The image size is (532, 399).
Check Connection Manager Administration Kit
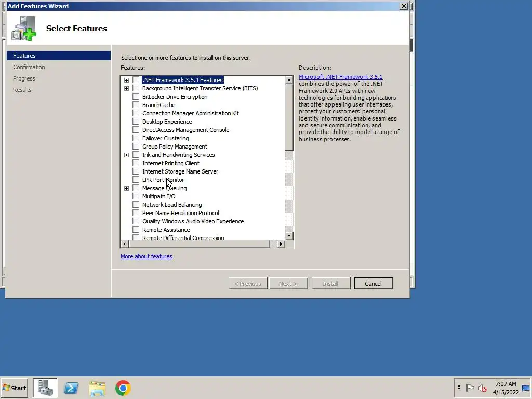136,113
